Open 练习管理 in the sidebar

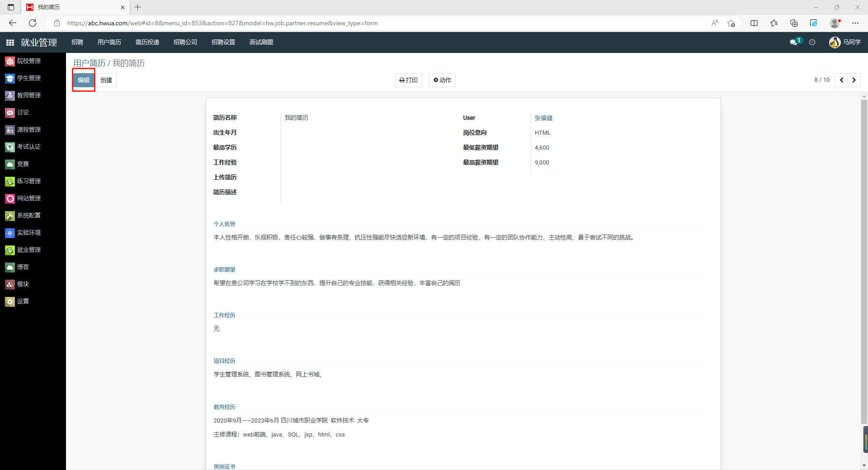24,181
